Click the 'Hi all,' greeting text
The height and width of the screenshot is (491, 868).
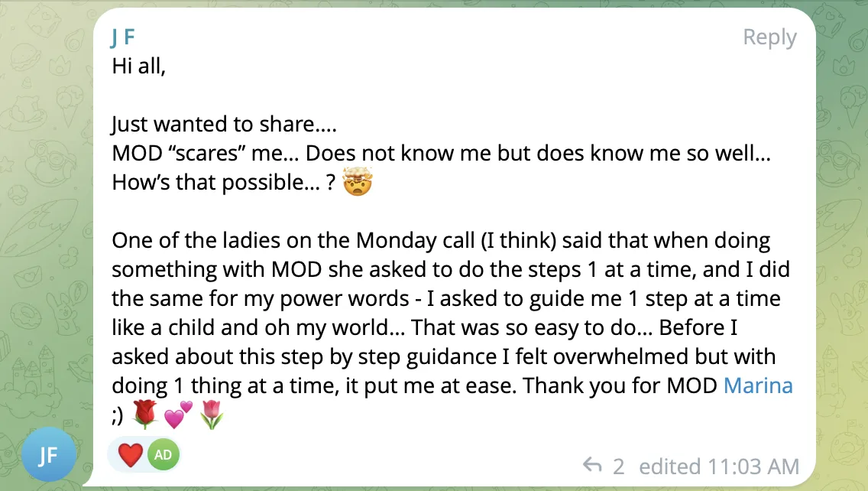(138, 67)
